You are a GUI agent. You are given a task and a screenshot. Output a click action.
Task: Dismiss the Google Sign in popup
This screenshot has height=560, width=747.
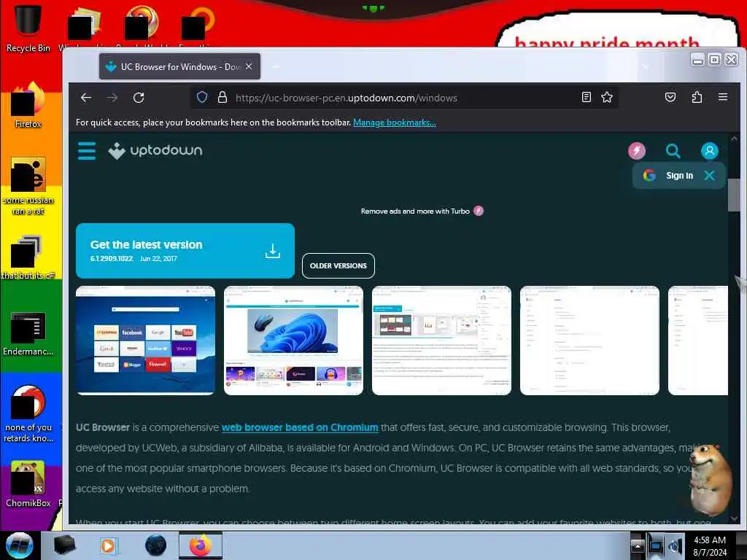click(x=709, y=175)
